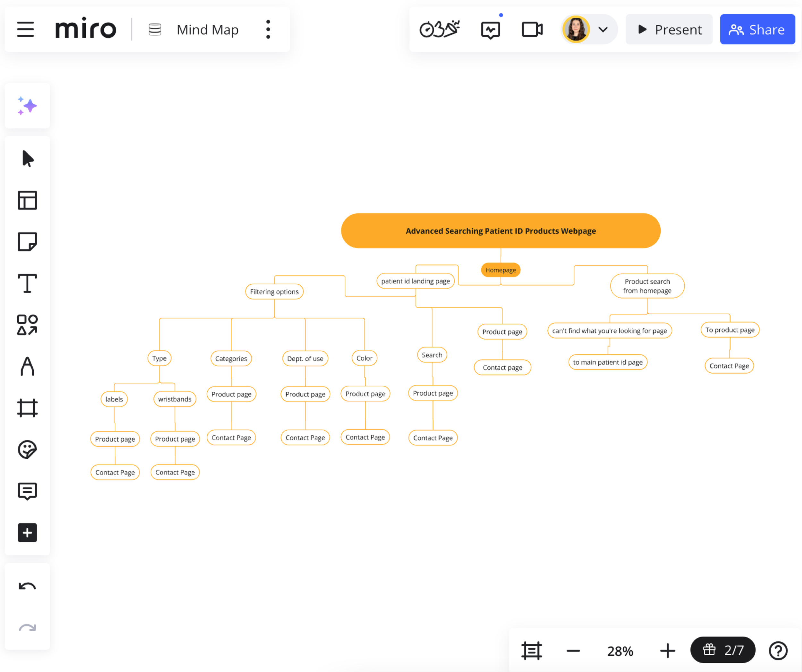Select the Text tool

27,283
